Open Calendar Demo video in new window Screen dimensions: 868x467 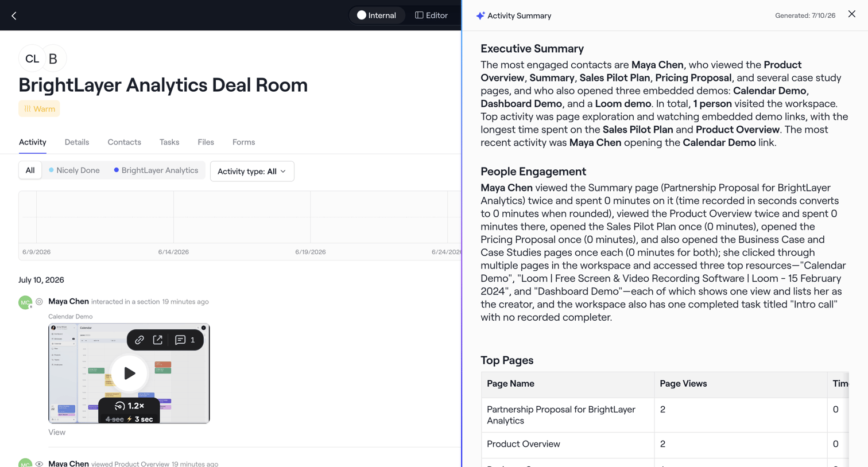(x=158, y=340)
